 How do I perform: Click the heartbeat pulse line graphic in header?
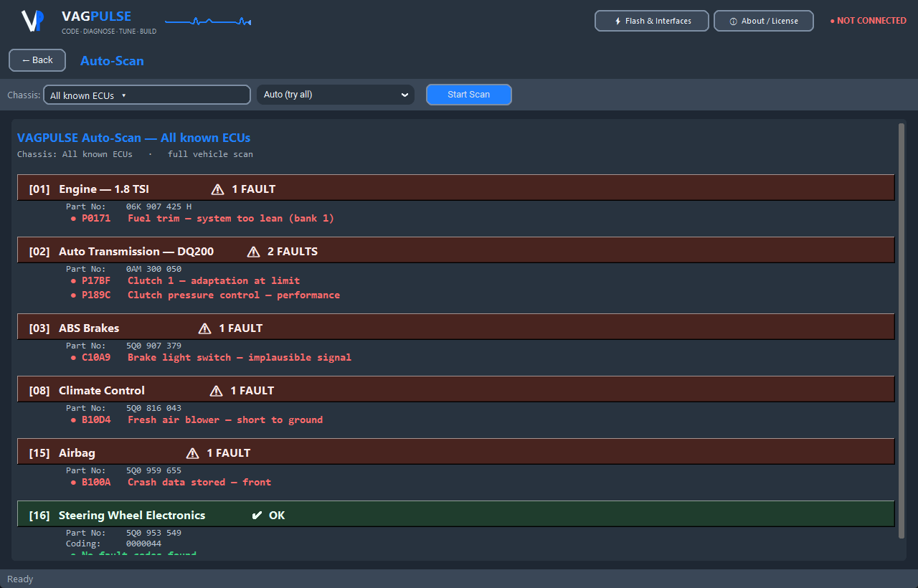[x=208, y=22]
